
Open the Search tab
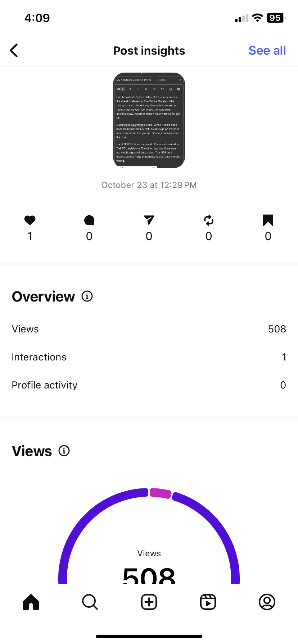tap(90, 602)
